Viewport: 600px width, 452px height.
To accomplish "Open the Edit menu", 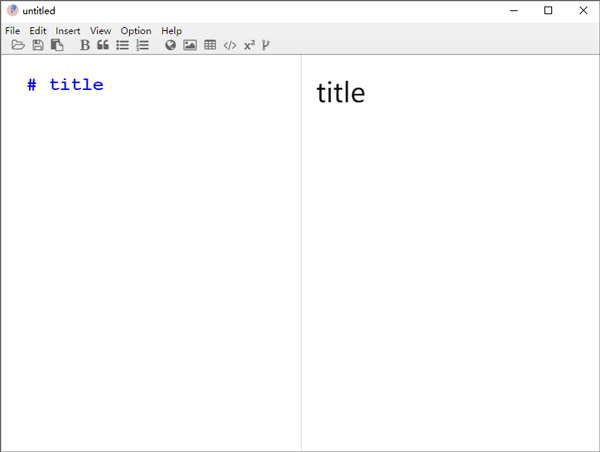I will [x=38, y=31].
